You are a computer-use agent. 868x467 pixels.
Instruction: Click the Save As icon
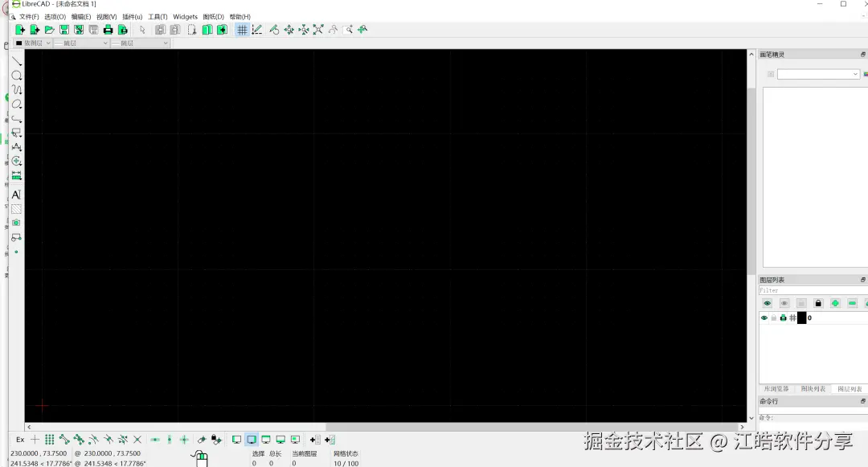79,30
